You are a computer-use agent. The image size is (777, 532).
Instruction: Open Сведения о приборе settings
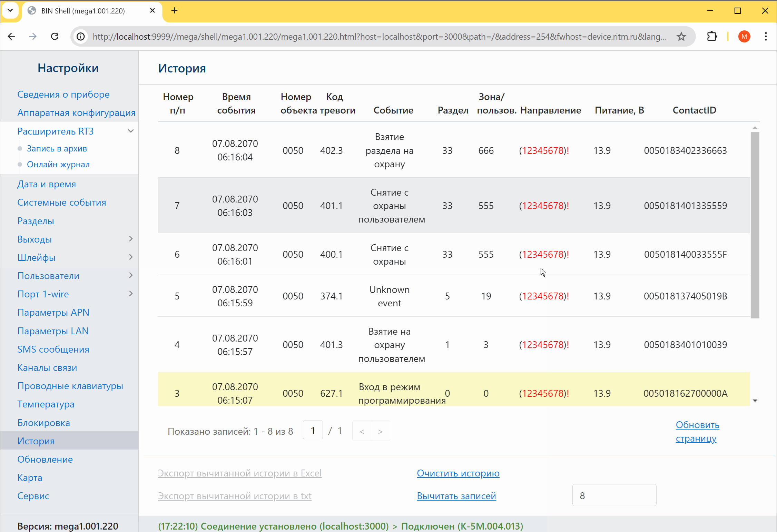tap(63, 95)
